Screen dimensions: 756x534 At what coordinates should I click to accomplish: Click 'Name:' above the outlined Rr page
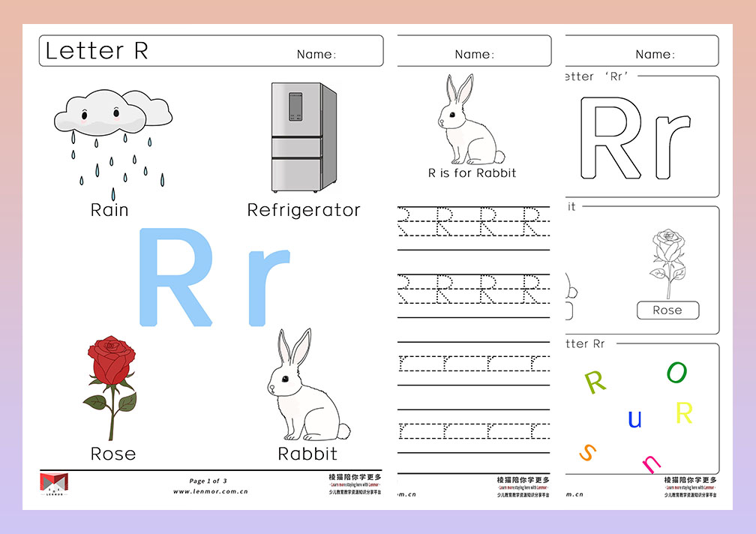pyautogui.click(x=655, y=55)
